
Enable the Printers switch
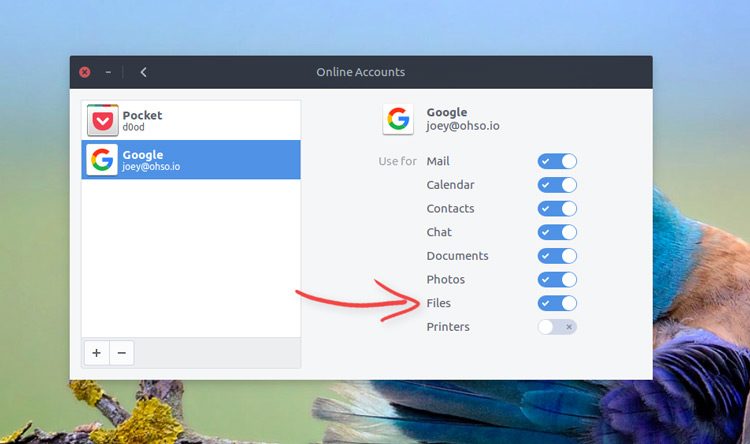coord(557,327)
